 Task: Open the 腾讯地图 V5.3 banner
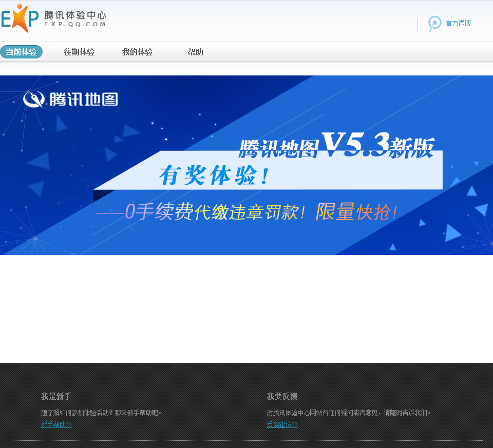(246, 165)
